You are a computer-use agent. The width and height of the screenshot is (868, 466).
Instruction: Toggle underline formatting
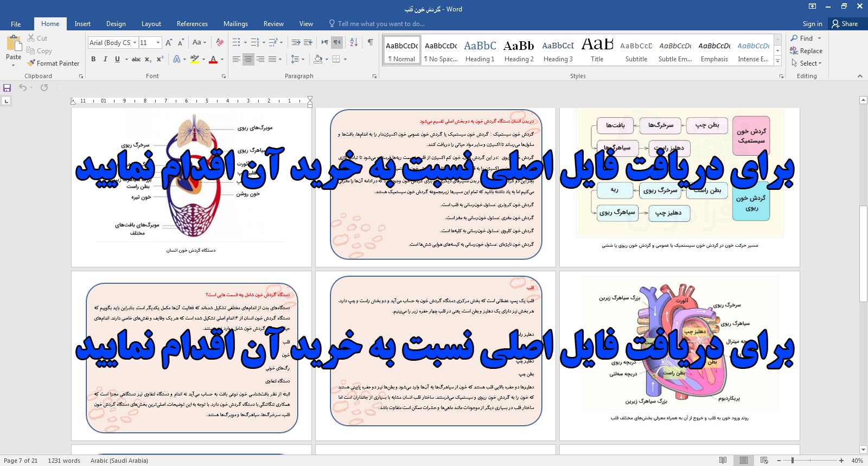pyautogui.click(x=117, y=59)
